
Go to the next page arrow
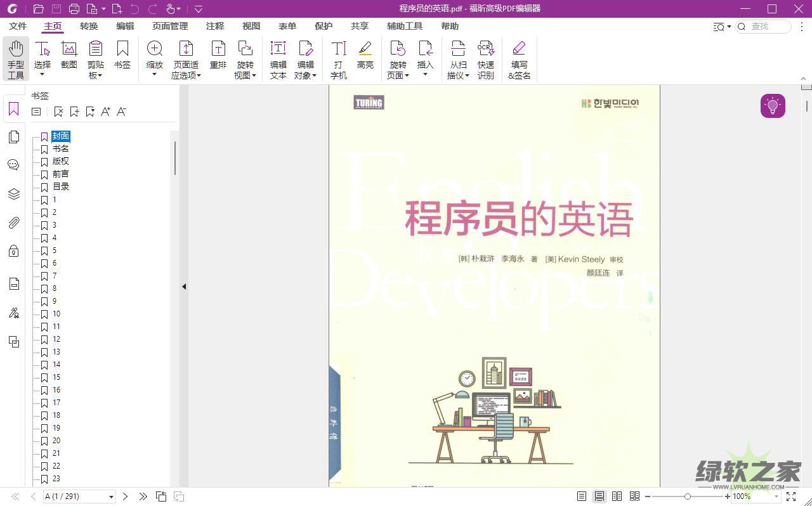click(x=125, y=496)
